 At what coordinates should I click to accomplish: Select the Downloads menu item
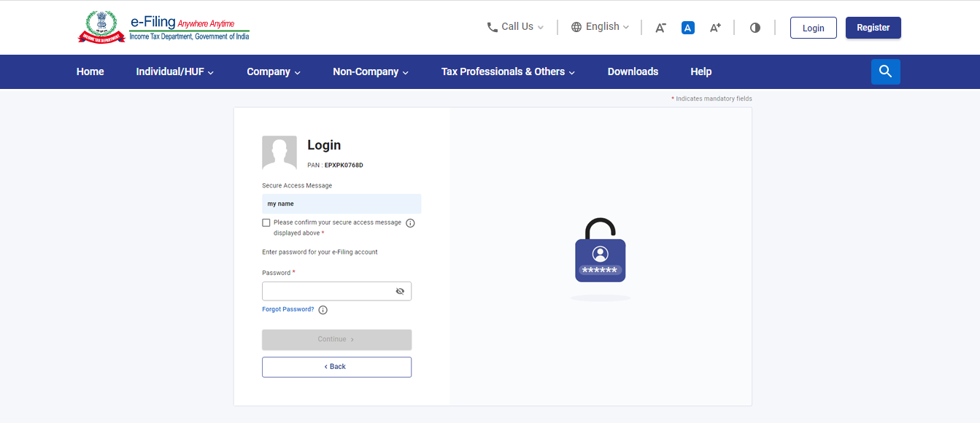click(633, 71)
